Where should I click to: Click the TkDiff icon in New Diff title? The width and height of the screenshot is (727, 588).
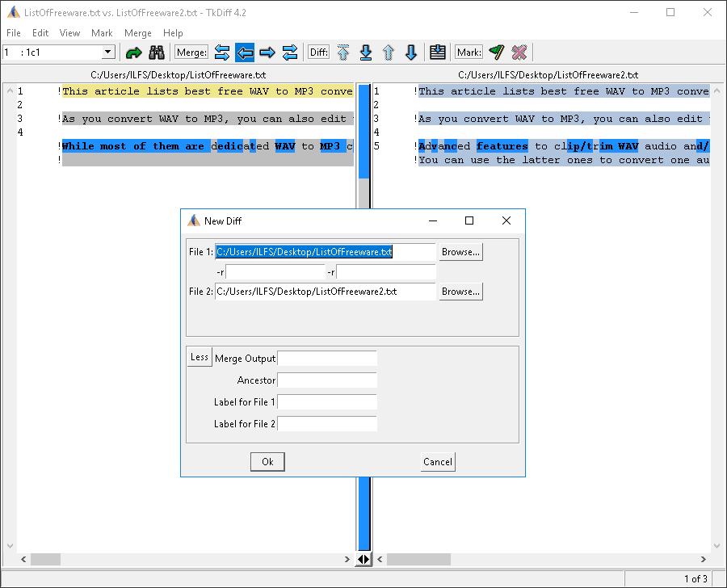193,220
